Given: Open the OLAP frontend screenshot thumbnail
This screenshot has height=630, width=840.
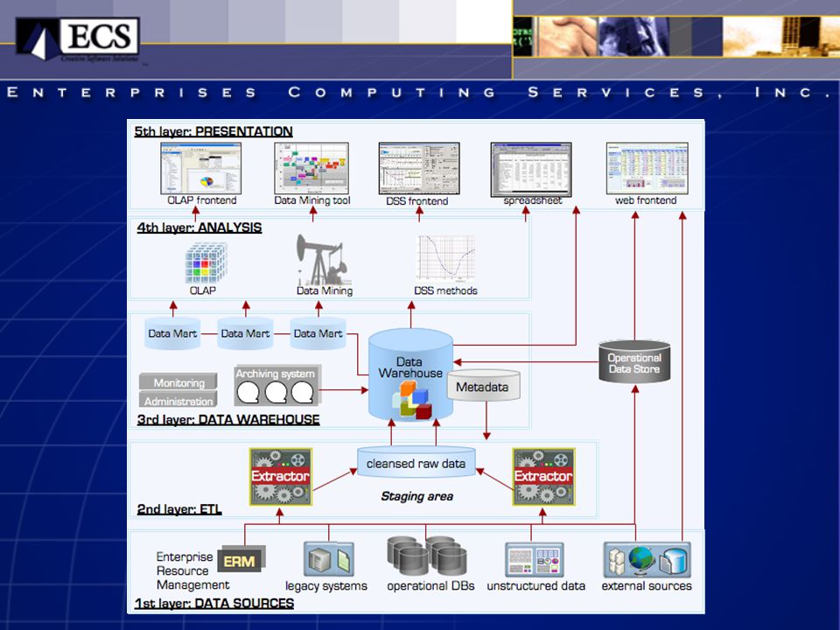Looking at the screenshot, I should [201, 168].
